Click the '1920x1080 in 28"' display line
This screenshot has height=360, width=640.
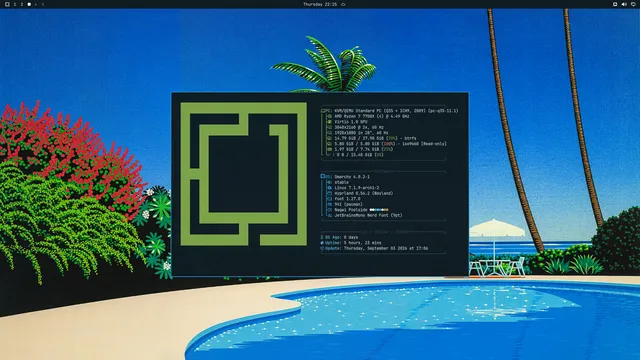coord(361,133)
